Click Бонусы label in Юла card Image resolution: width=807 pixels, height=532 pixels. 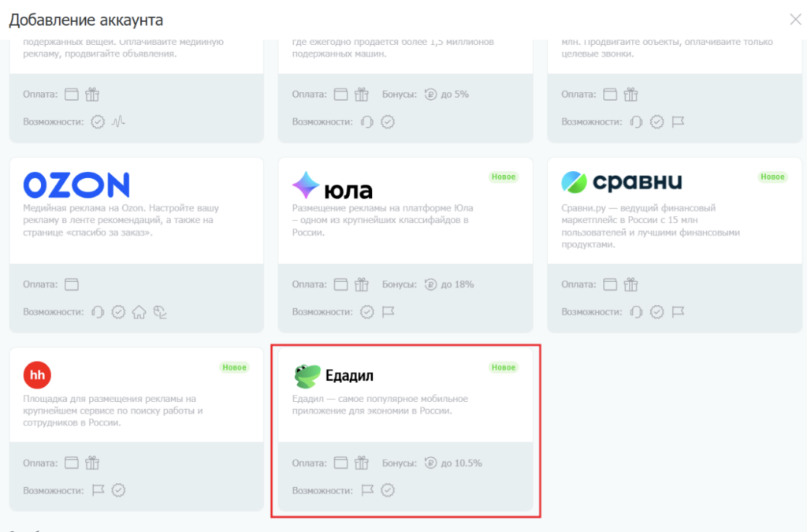pos(400,285)
